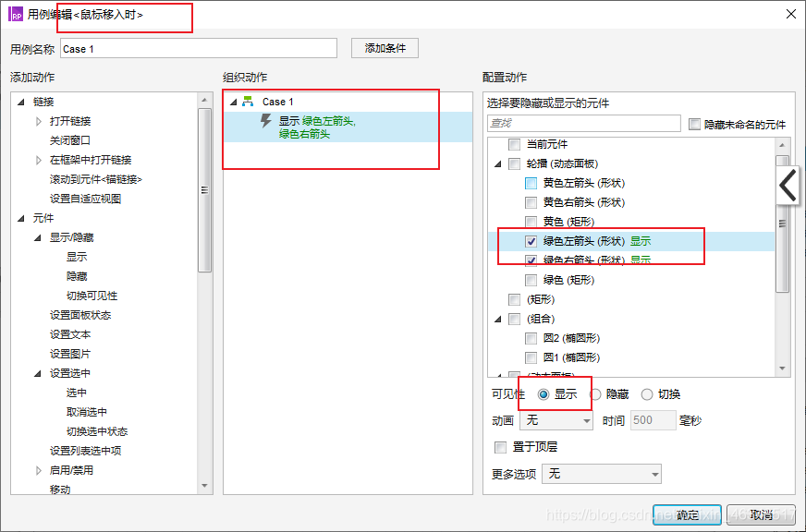The height and width of the screenshot is (532, 806).
Task: Select the 显示 action in the list
Action: click(77, 257)
